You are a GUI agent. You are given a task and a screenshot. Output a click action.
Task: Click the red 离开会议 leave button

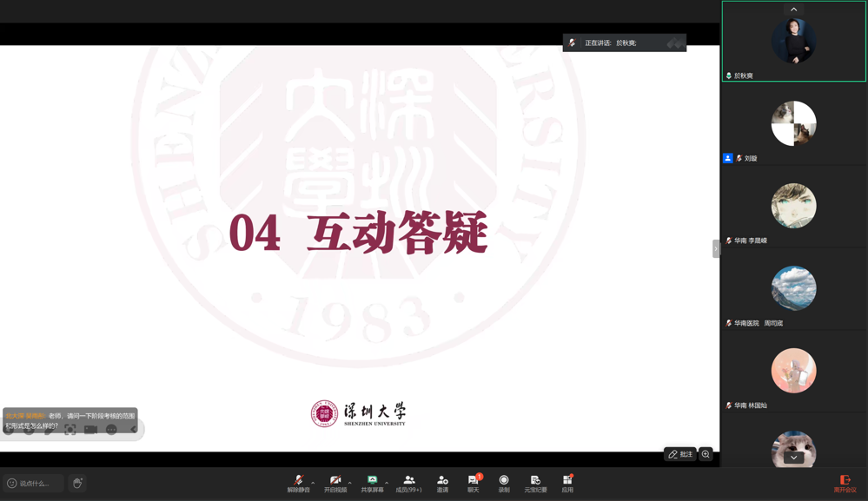845,484
